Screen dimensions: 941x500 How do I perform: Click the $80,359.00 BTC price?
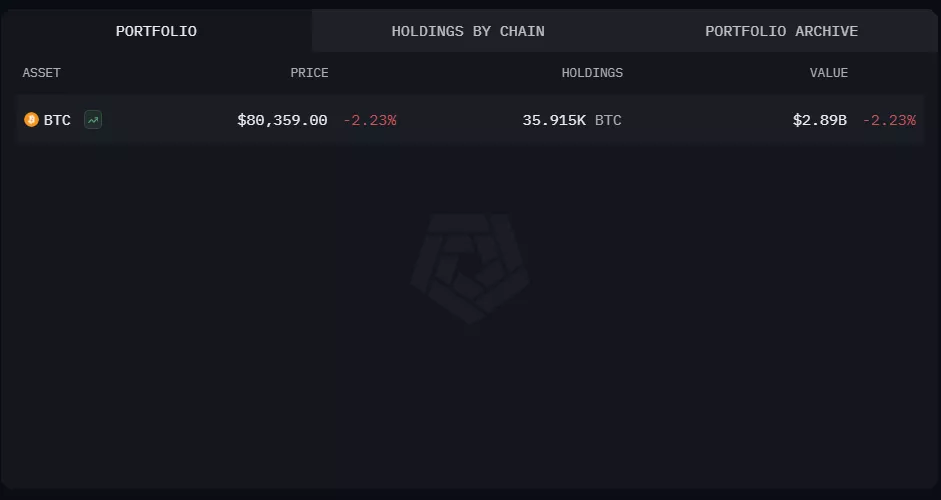(282, 120)
